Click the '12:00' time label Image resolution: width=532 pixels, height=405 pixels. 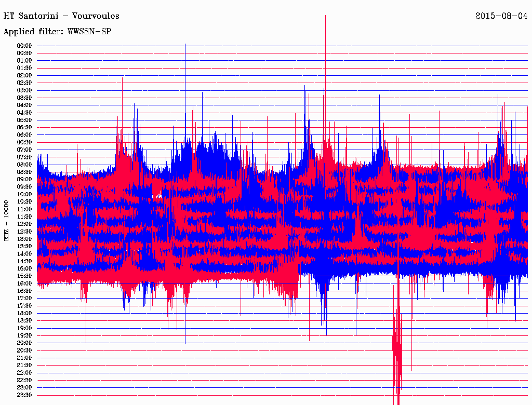[24, 224]
